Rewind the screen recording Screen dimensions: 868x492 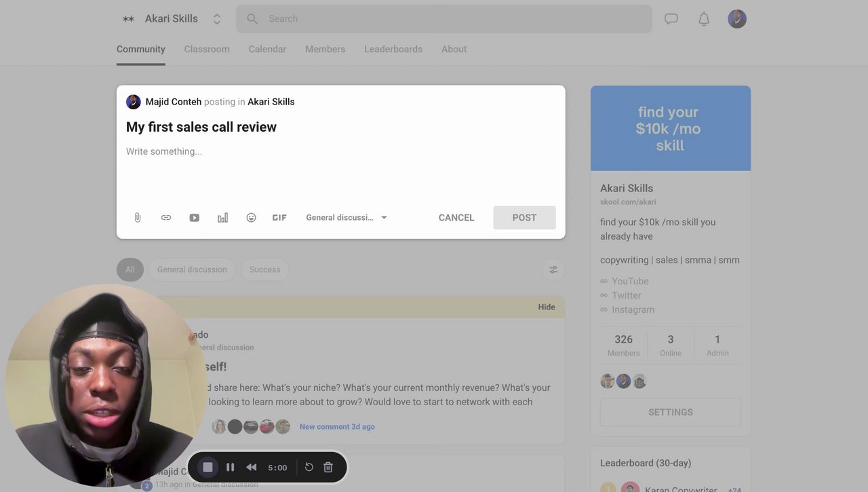[252, 467]
